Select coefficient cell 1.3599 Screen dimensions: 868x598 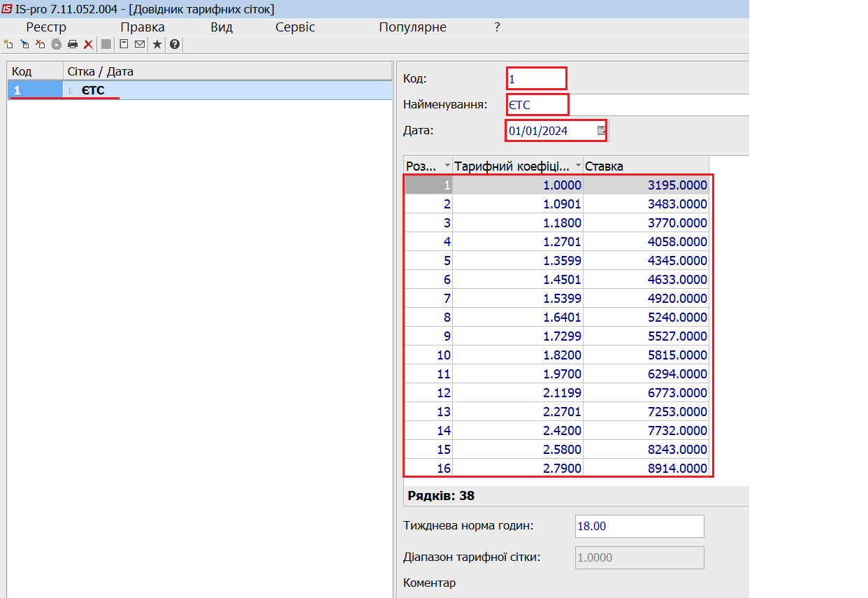[518, 261]
